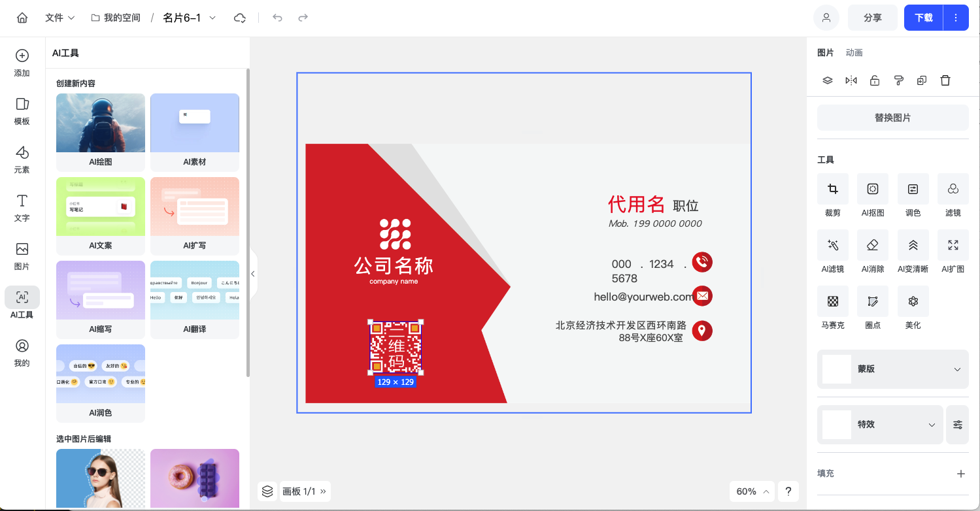Click the white 蒙版 mask swatch
This screenshot has width=980, height=511.
pyautogui.click(x=836, y=369)
